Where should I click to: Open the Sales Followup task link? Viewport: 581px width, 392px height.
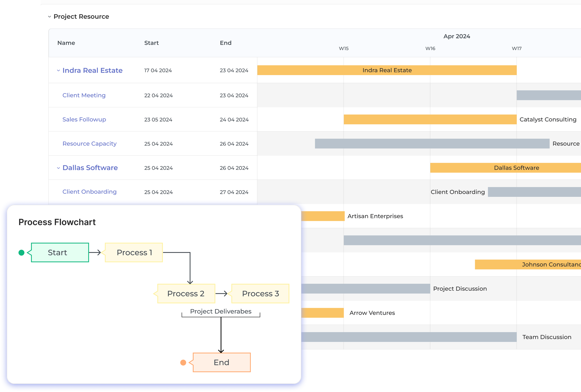[x=84, y=120]
